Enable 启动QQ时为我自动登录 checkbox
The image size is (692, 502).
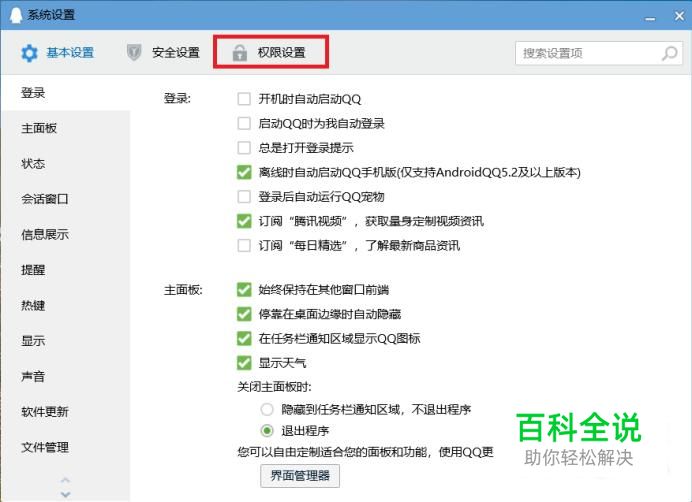[244, 123]
